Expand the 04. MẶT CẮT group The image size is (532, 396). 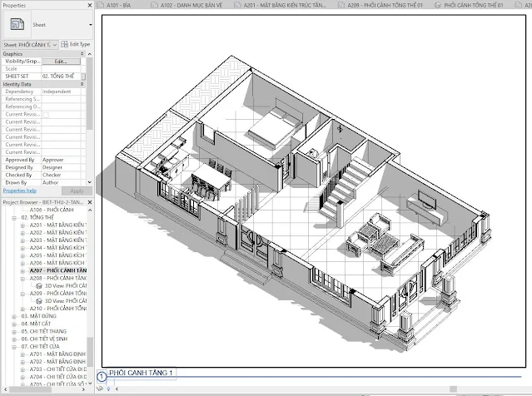pyautogui.click(x=14, y=324)
